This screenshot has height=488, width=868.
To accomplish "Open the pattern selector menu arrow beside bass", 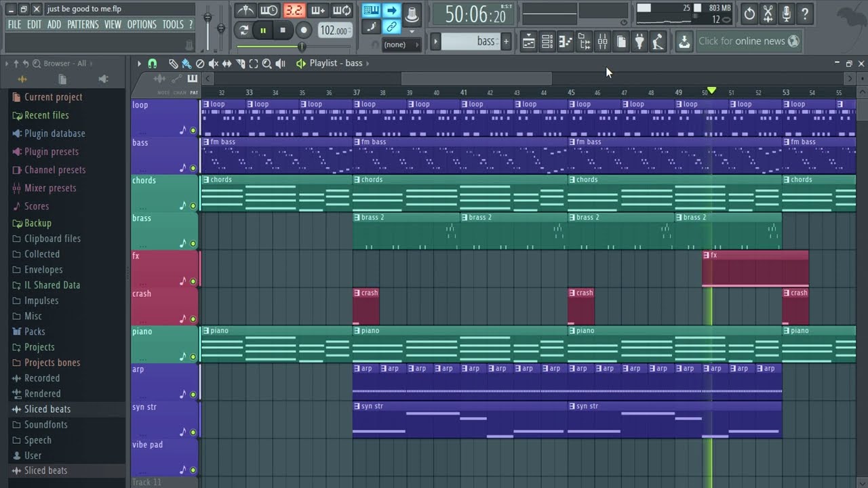I will pyautogui.click(x=436, y=41).
